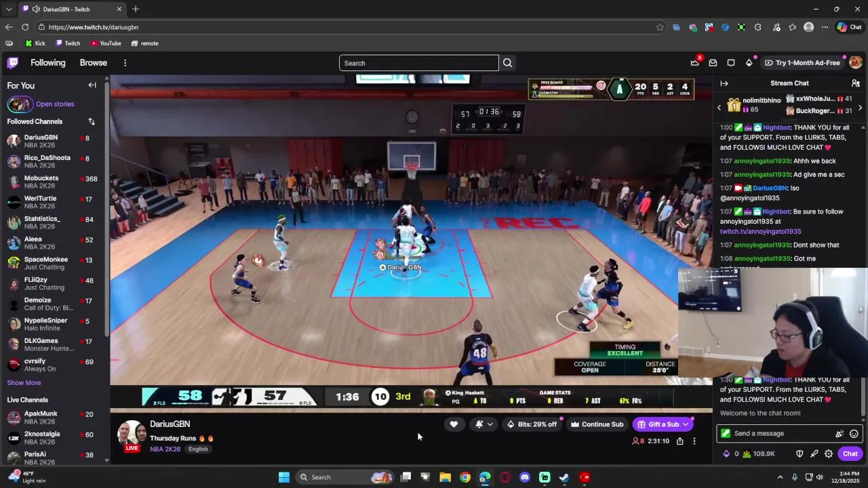
Task: Collapse the stream chat panel
Action: (724, 83)
